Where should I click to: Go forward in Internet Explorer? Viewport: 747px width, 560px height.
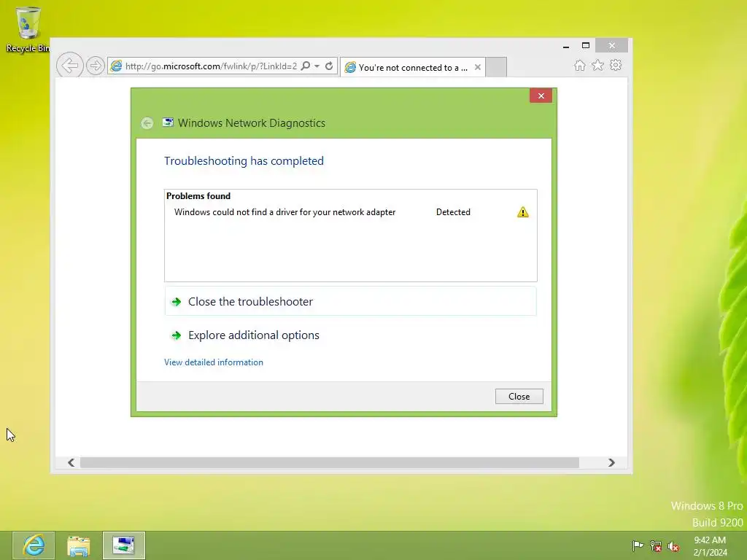[96, 65]
